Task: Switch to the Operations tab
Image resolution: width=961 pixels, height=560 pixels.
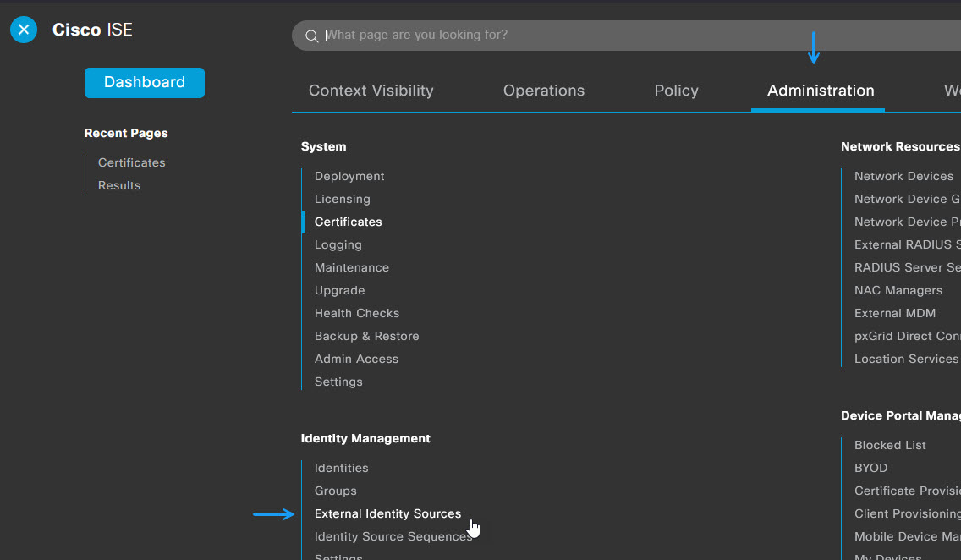Action: pyautogui.click(x=544, y=91)
